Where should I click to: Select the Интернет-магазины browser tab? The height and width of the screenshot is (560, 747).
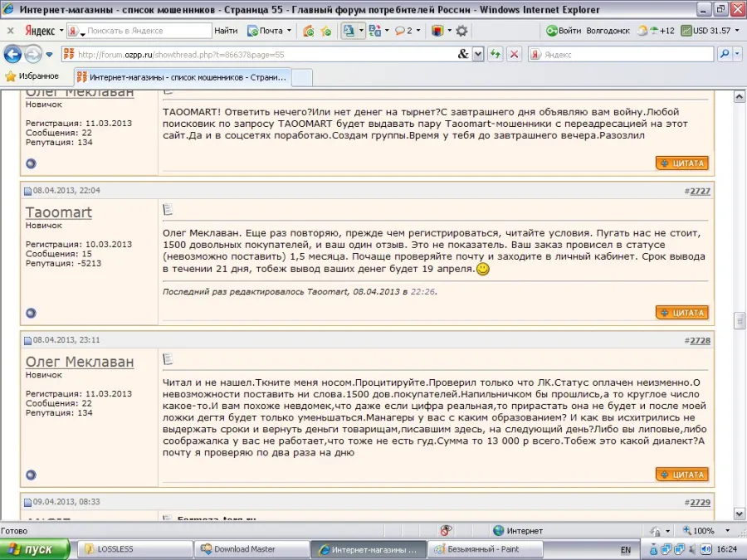click(x=182, y=77)
